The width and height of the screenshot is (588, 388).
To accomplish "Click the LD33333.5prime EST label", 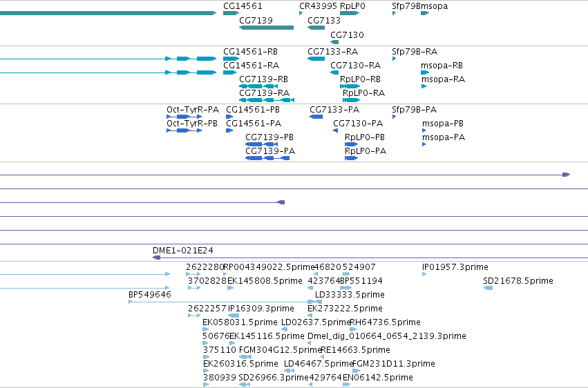I will [350, 294].
